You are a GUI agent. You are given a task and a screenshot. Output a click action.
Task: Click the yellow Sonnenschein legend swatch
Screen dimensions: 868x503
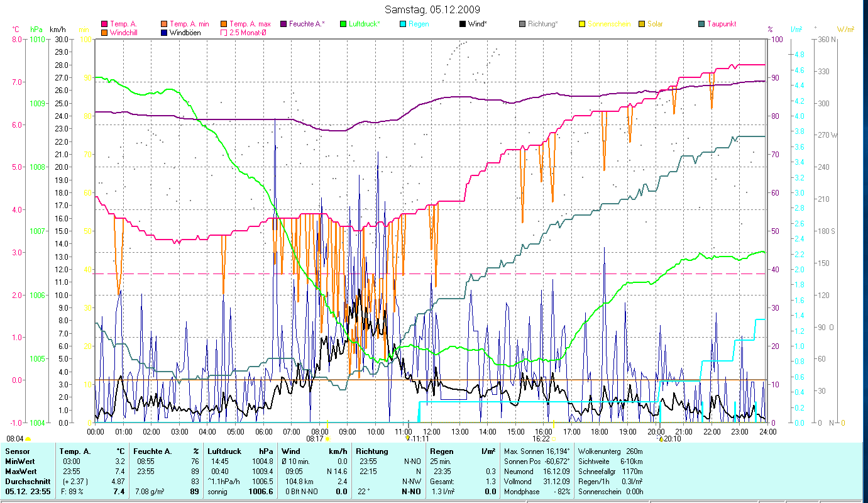[x=581, y=24]
